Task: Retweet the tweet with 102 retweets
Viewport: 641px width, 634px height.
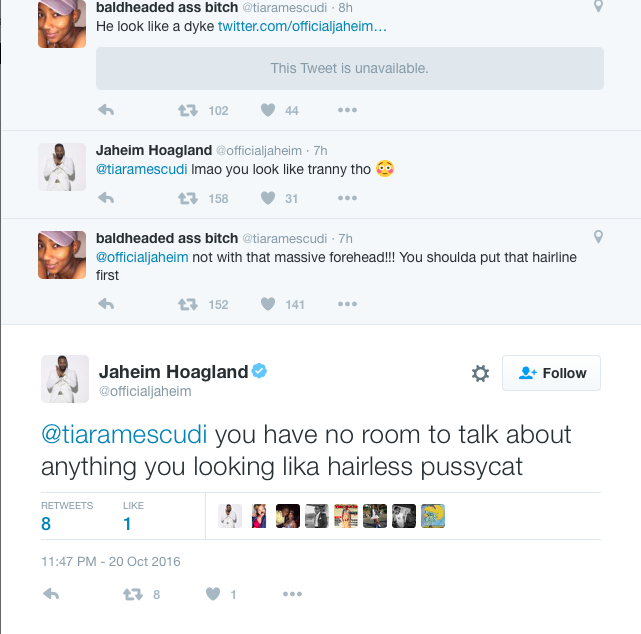Action: pos(187,110)
